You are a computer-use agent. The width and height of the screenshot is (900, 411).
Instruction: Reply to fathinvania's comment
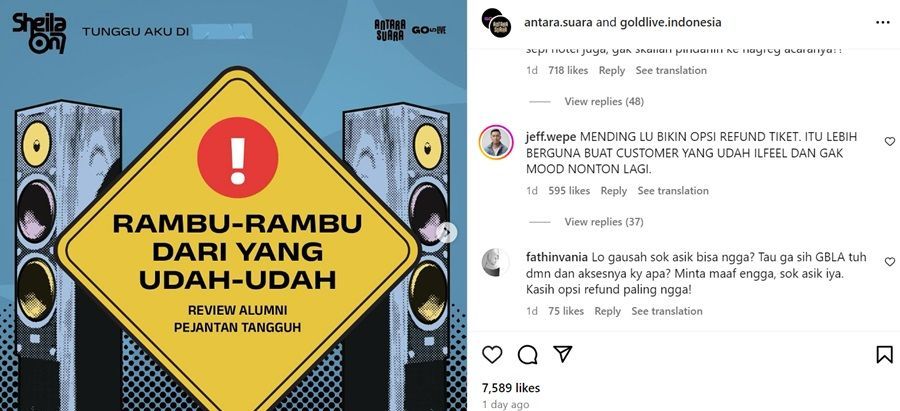607,311
